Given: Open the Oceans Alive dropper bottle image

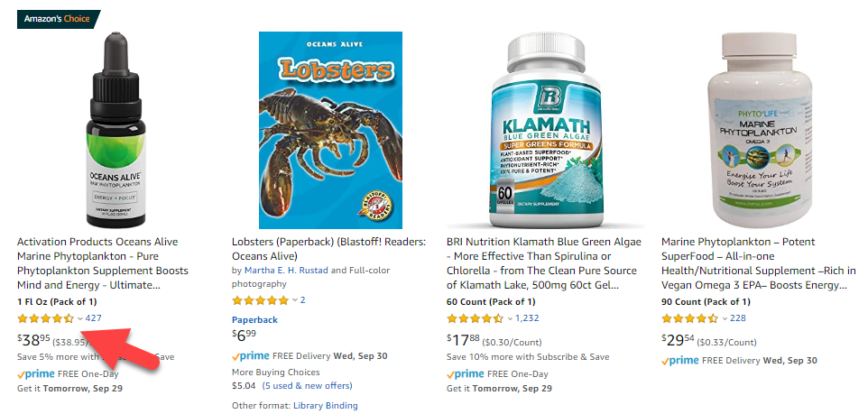Looking at the screenshot, I should [115, 130].
